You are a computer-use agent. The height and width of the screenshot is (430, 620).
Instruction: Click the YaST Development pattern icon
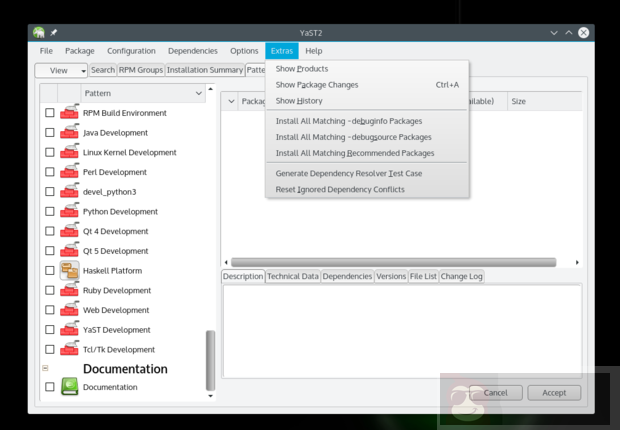[x=69, y=330]
